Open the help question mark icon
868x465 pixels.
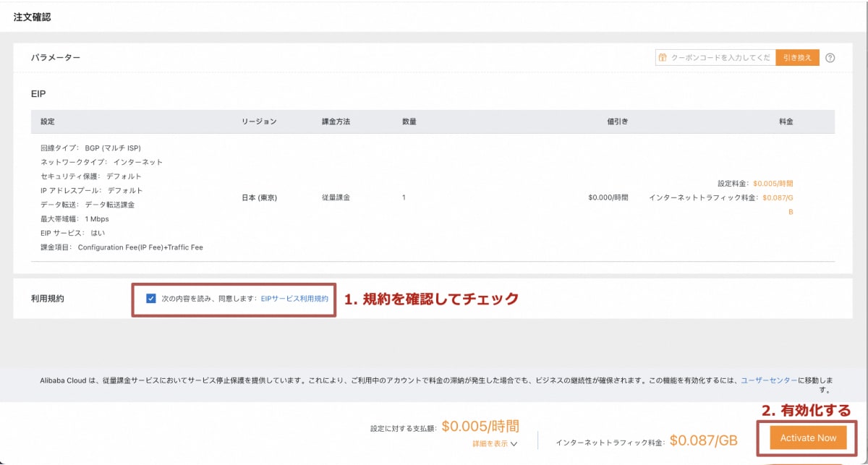point(830,57)
